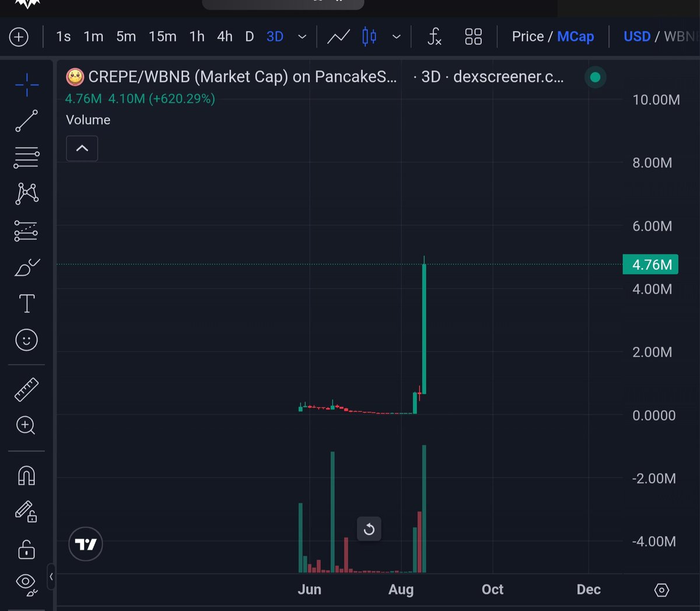Select the D daily timeframe
The height and width of the screenshot is (611, 700).
pos(250,37)
